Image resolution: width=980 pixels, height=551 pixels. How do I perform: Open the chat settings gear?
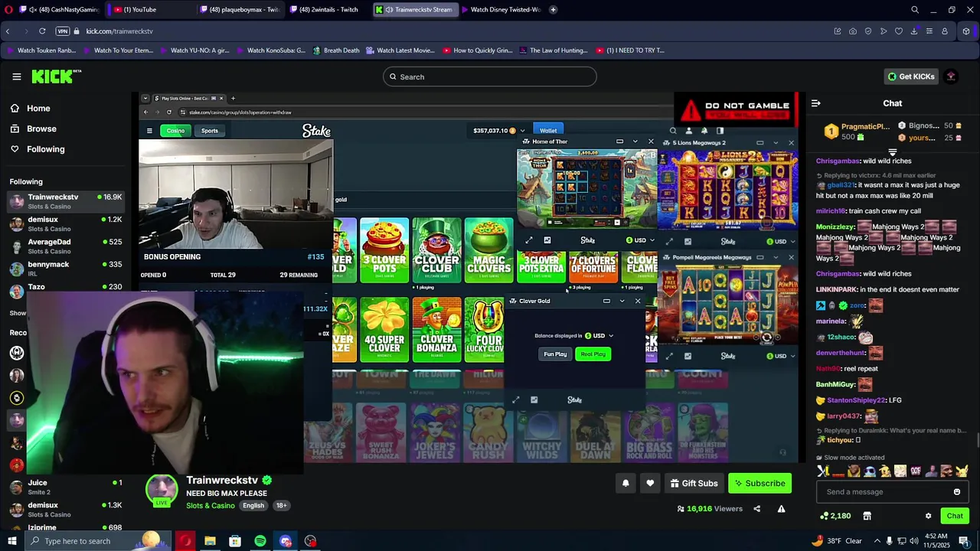pyautogui.click(x=928, y=516)
